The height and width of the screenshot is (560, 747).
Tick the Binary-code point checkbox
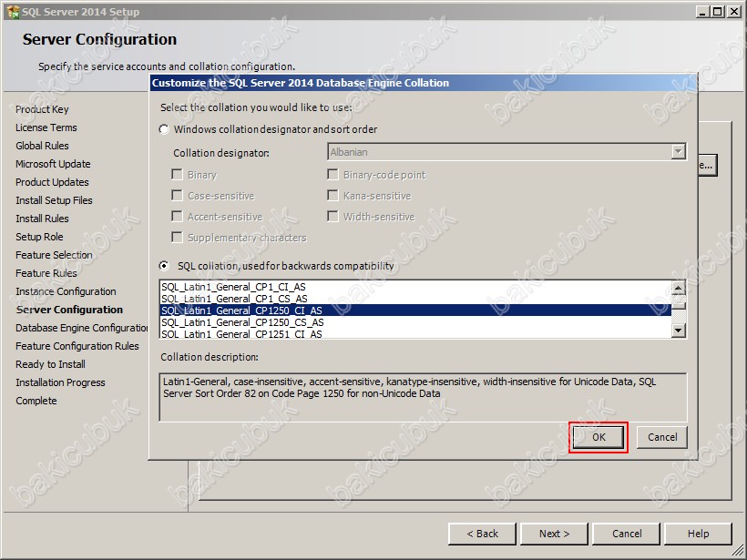click(x=333, y=175)
